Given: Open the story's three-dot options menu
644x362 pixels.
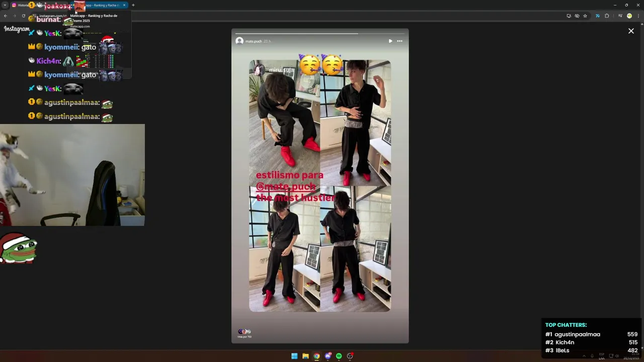Looking at the screenshot, I should point(399,41).
